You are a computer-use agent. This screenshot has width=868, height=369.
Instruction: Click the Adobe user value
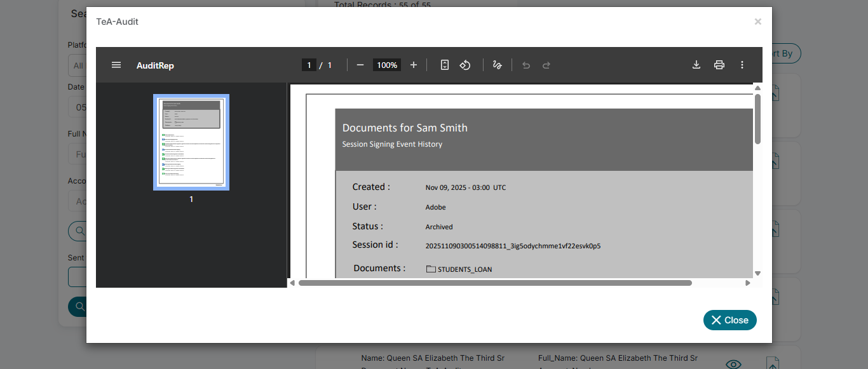(x=436, y=207)
